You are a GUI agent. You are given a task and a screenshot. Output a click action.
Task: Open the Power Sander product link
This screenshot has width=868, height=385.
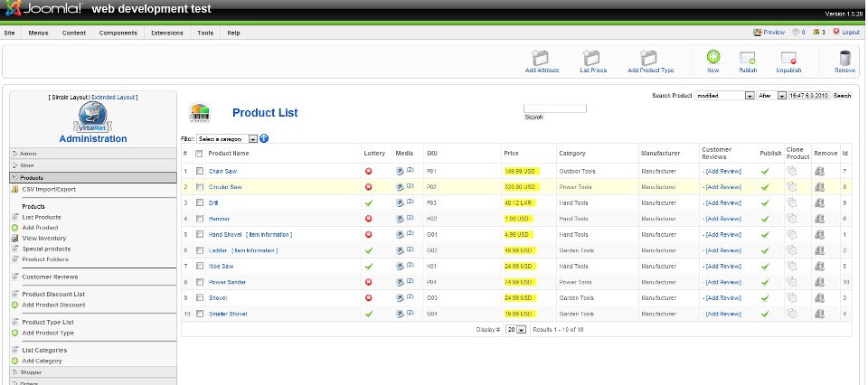coord(229,282)
